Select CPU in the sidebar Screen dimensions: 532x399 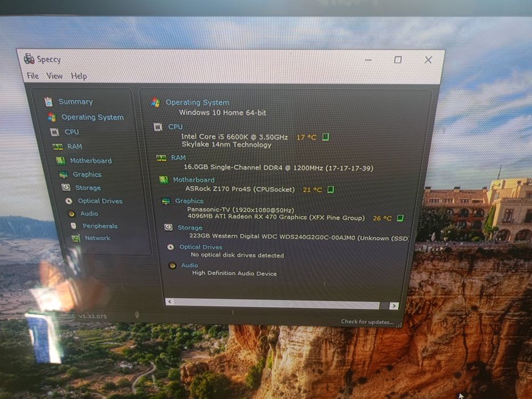click(72, 132)
